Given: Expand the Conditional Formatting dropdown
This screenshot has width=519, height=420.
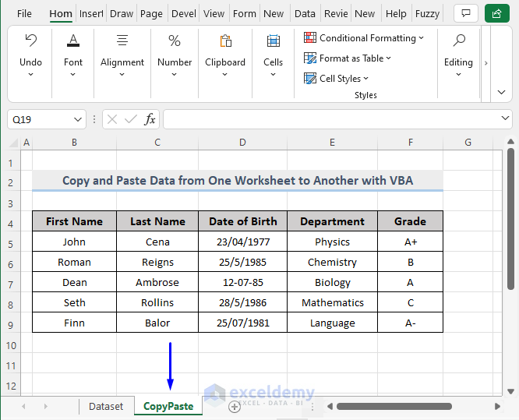Looking at the screenshot, I should pyautogui.click(x=422, y=38).
